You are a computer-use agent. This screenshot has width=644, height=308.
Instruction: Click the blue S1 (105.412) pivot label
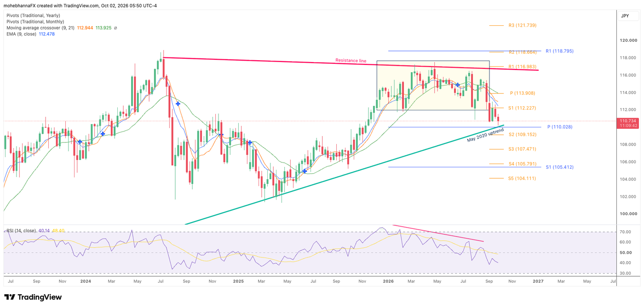(x=560, y=167)
